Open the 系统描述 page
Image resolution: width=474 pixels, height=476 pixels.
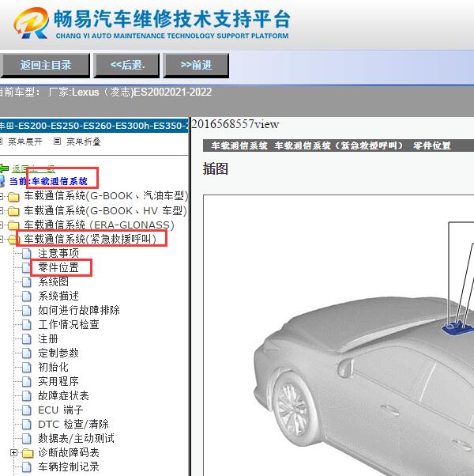58,296
